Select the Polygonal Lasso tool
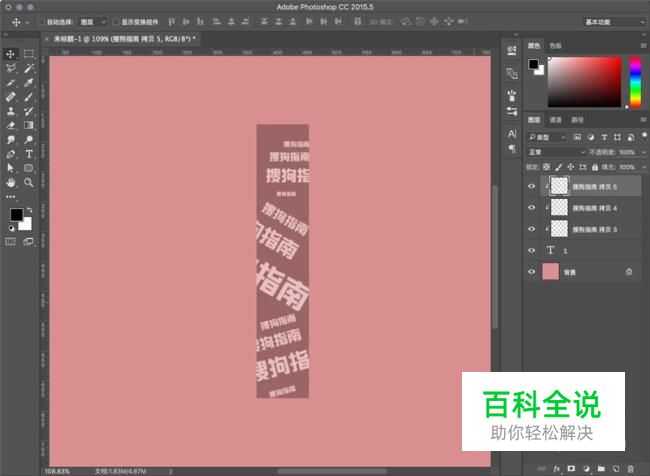 pos(10,68)
